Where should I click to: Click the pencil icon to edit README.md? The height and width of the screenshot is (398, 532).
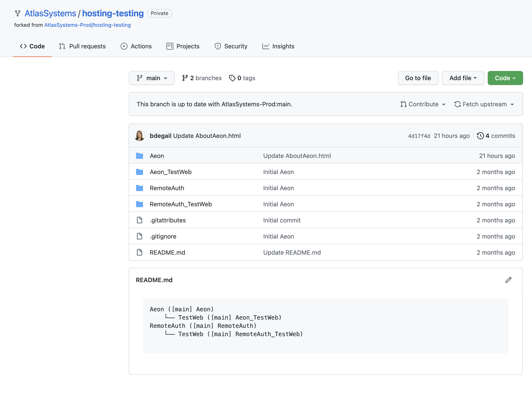point(508,280)
